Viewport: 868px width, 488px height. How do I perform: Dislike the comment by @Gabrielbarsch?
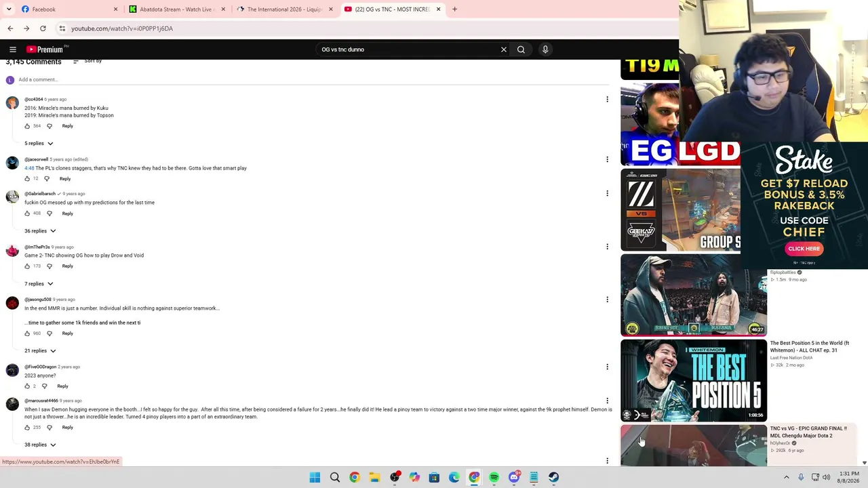tap(50, 213)
